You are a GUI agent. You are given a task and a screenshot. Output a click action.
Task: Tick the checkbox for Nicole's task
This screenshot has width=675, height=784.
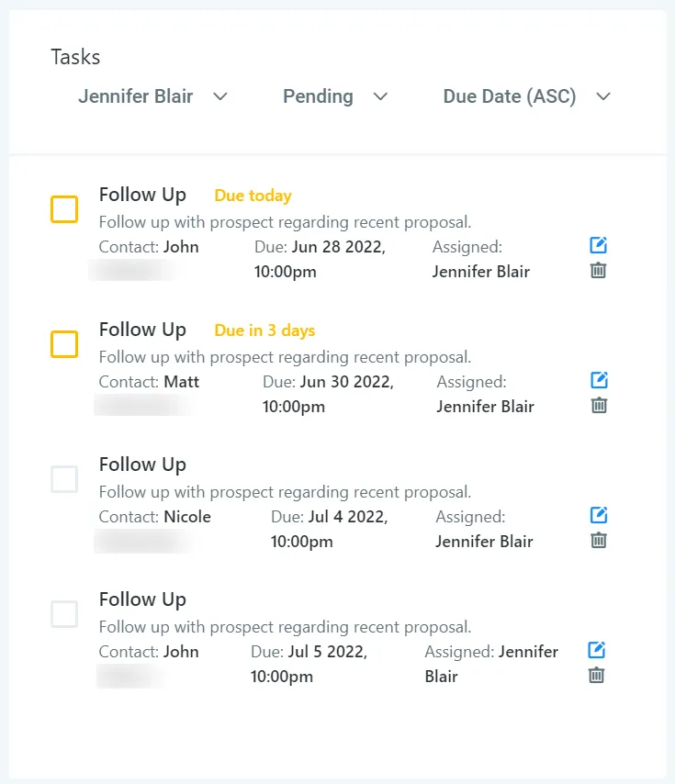[64, 479]
